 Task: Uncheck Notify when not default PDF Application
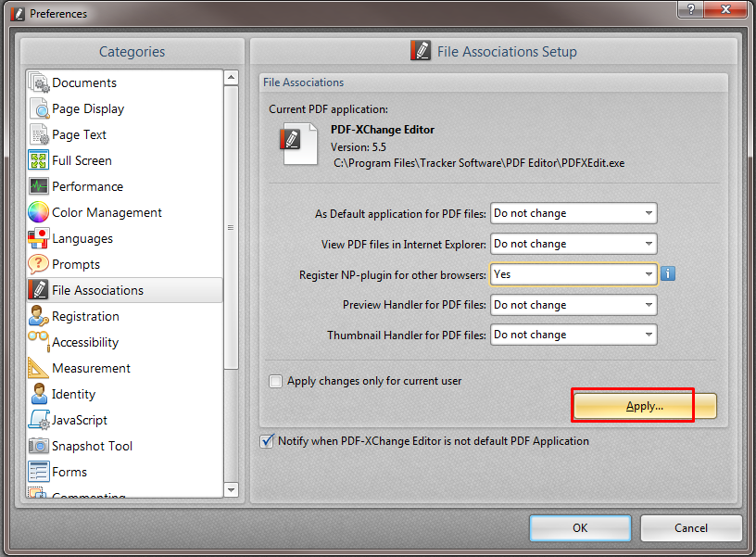267,441
